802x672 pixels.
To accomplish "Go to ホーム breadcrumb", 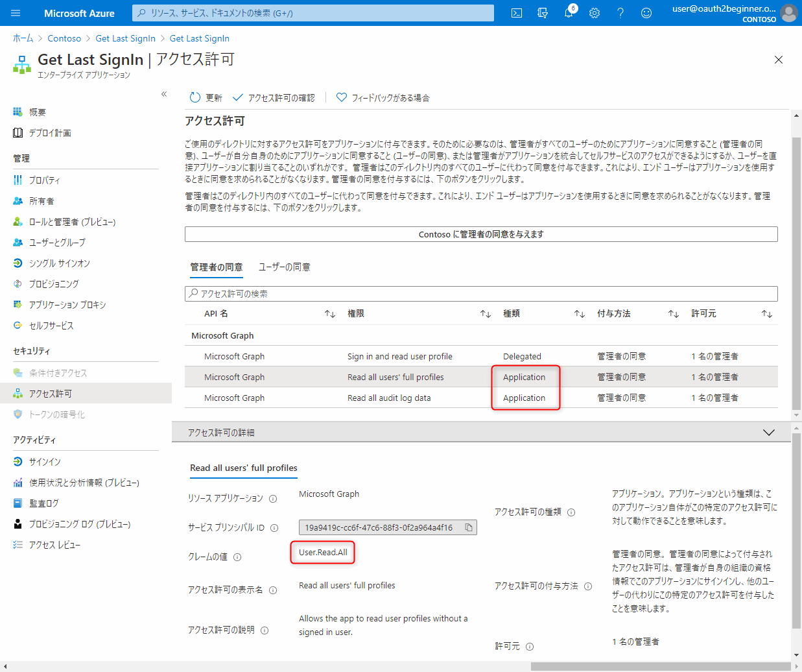I will click(23, 38).
